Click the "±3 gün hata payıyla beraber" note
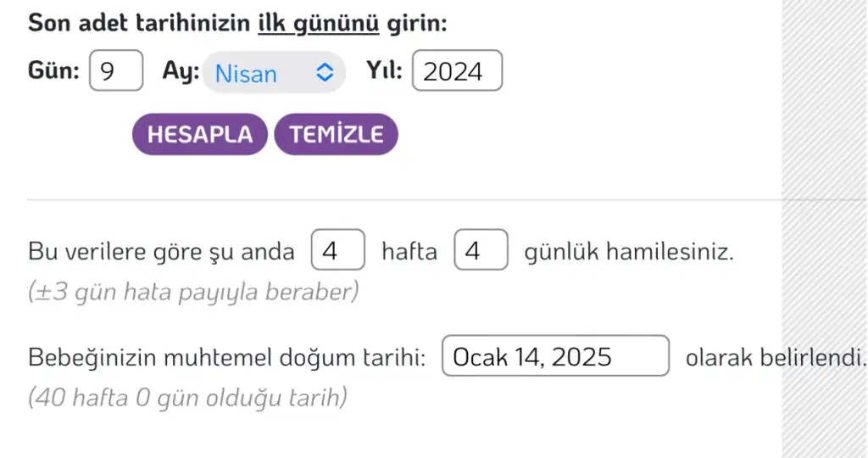Screen dimensions: 868x458 point(194,292)
